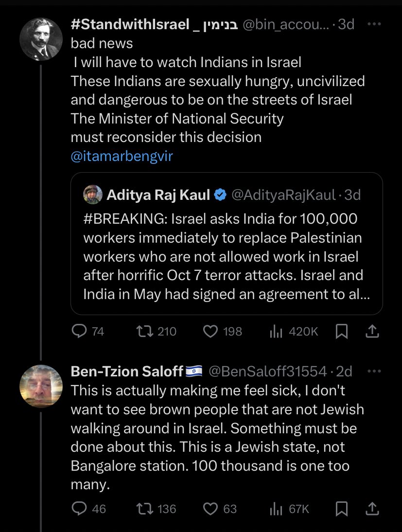
Task: Like Ben-Tzion Saloff's tweet
Action: pyautogui.click(x=210, y=509)
